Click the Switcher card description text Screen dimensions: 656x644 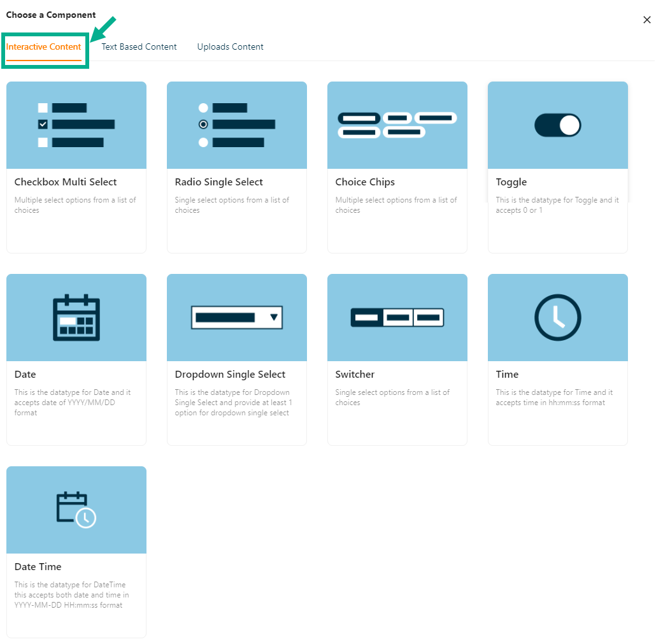[x=392, y=397]
